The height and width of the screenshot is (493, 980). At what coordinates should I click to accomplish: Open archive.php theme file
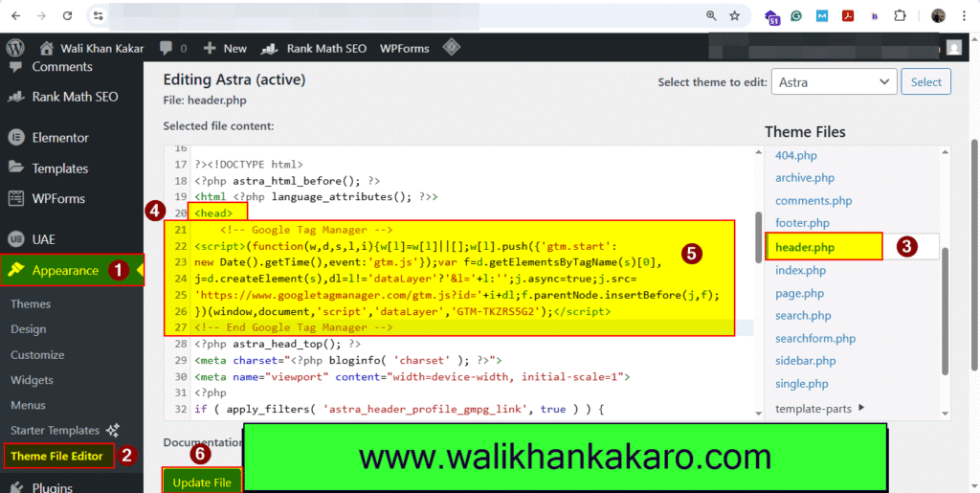[804, 177]
